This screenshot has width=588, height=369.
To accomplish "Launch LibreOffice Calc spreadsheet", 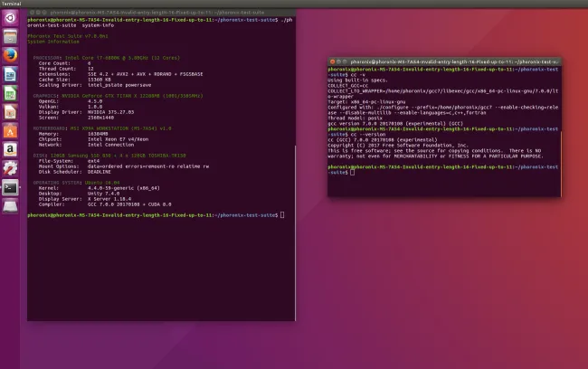I will click(x=10, y=94).
